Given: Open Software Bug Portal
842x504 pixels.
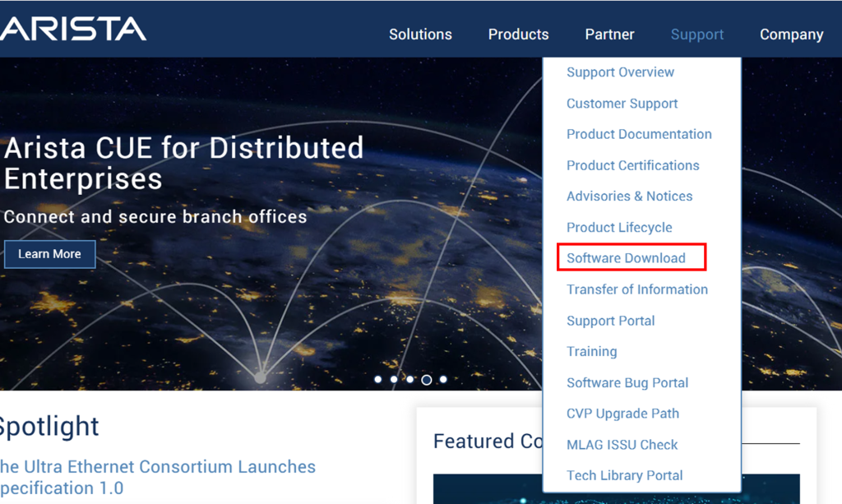Looking at the screenshot, I should pos(627,382).
